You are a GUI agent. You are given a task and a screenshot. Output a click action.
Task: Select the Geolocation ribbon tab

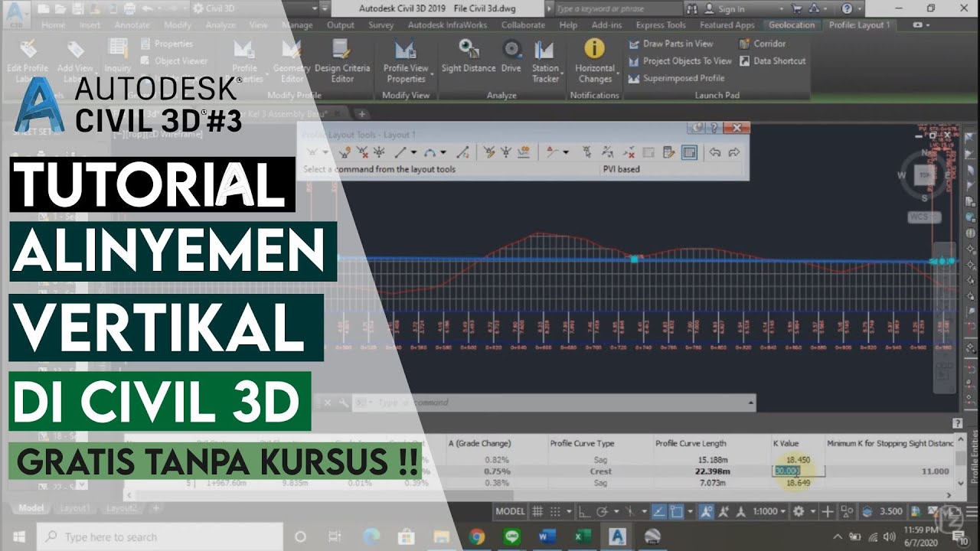pos(792,24)
